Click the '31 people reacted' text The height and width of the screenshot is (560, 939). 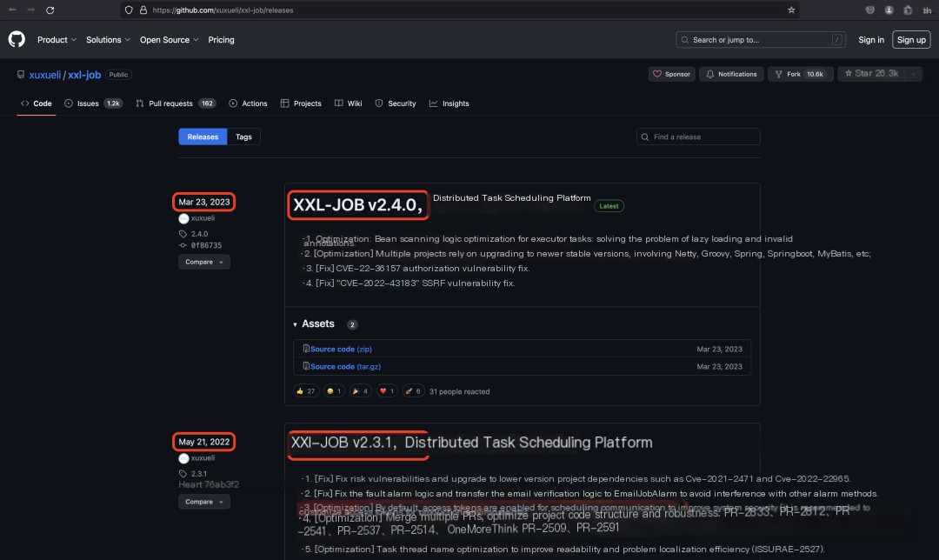[459, 391]
